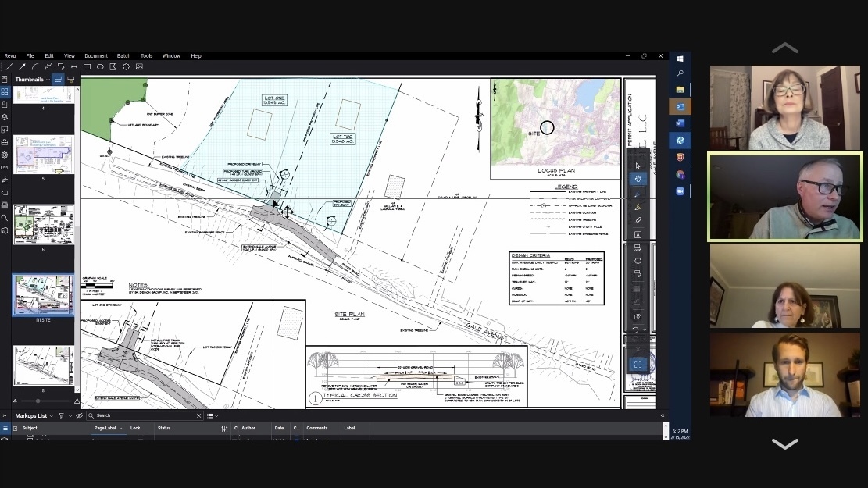Choose the Pan hand tool
The width and height of the screenshot is (868, 488).
pos(638,179)
